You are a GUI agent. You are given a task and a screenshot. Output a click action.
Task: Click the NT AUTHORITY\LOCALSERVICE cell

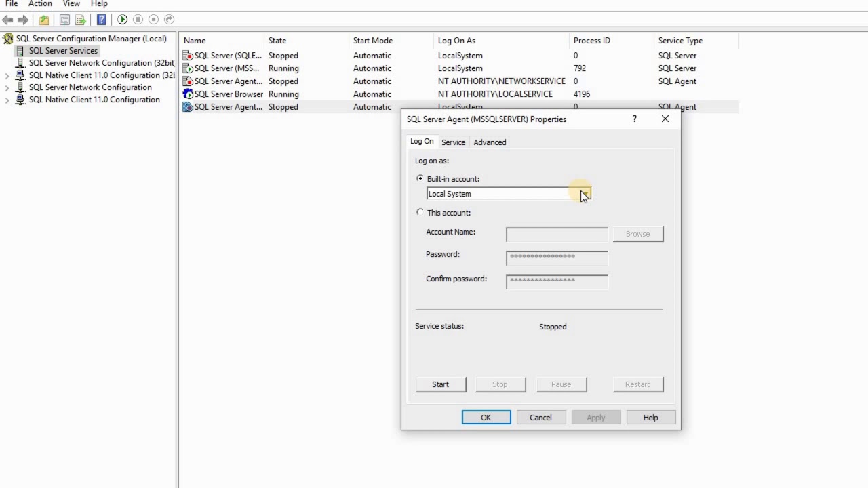(495, 94)
